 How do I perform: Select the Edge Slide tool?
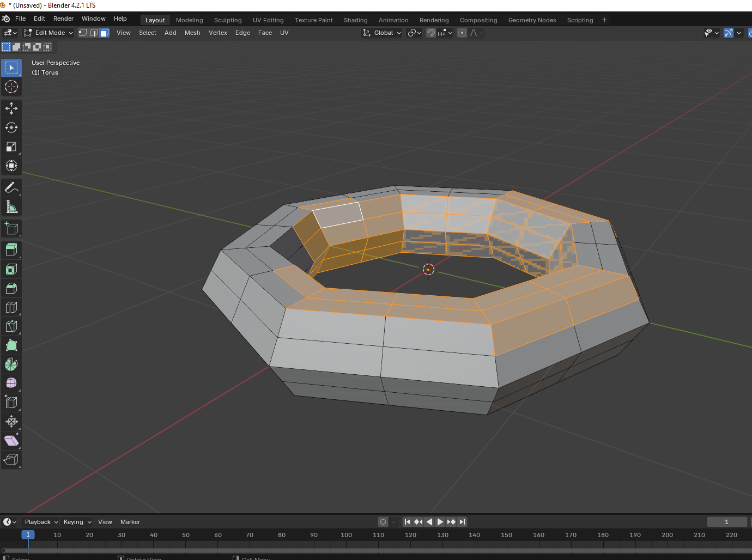coord(11,403)
